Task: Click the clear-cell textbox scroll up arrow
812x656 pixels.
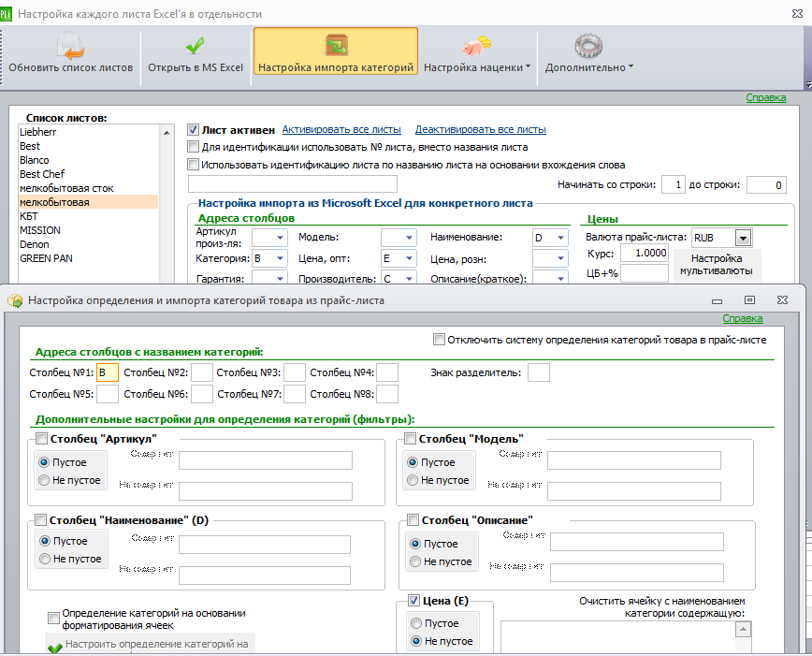Action: (743, 630)
